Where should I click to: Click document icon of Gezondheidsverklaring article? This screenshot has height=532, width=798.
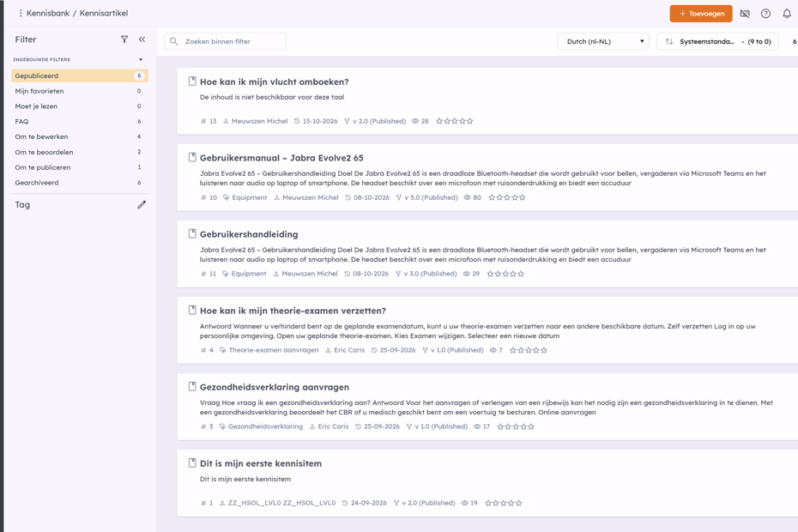coord(192,386)
